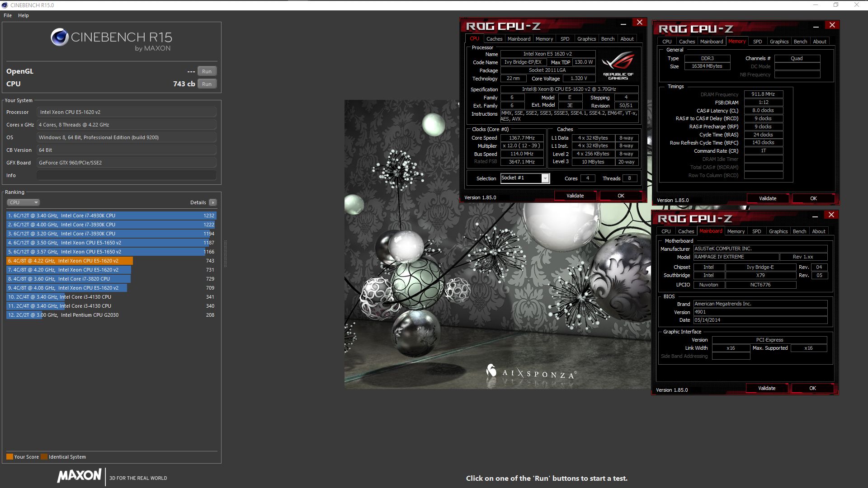The image size is (868, 488).
Task: Click Cinebench title bar app icon
Action: coord(5,5)
